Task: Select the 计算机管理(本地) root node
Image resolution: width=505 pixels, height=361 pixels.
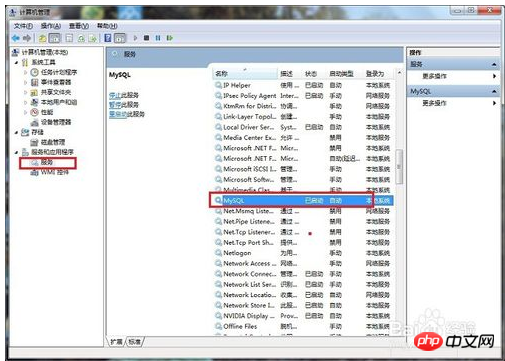Action: pos(40,52)
